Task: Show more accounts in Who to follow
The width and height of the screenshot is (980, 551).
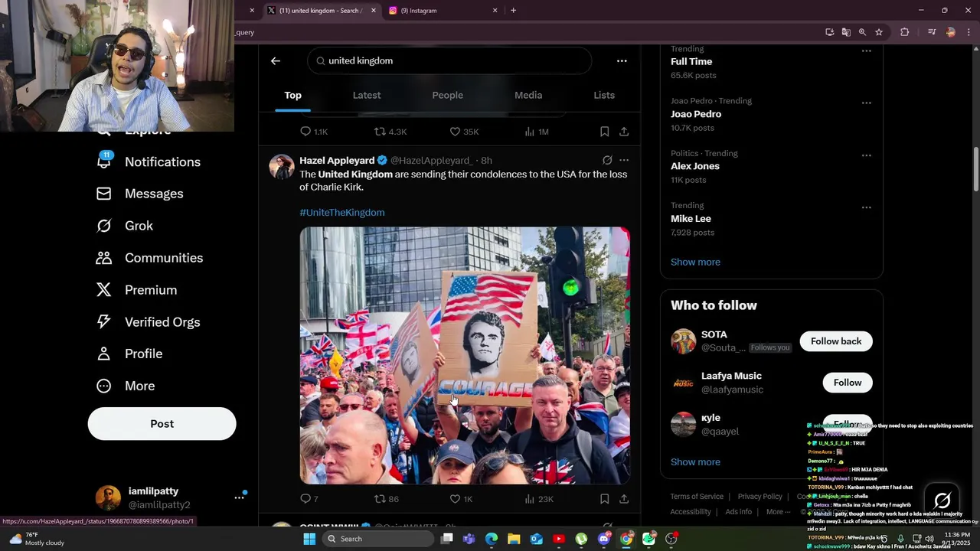Action: tap(695, 462)
